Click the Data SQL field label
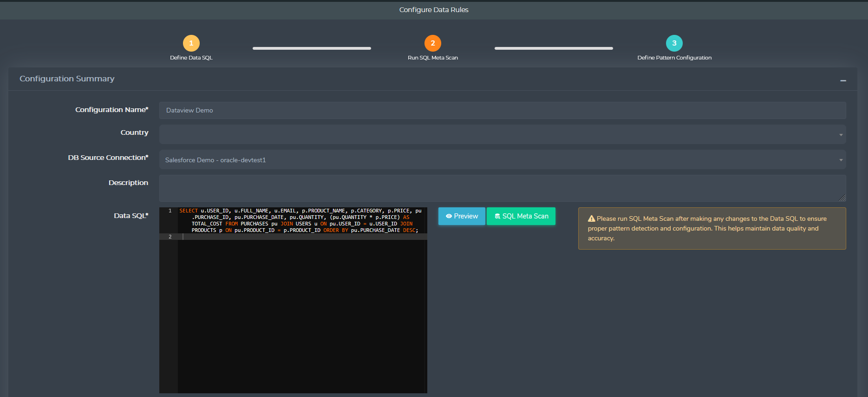 coord(131,216)
